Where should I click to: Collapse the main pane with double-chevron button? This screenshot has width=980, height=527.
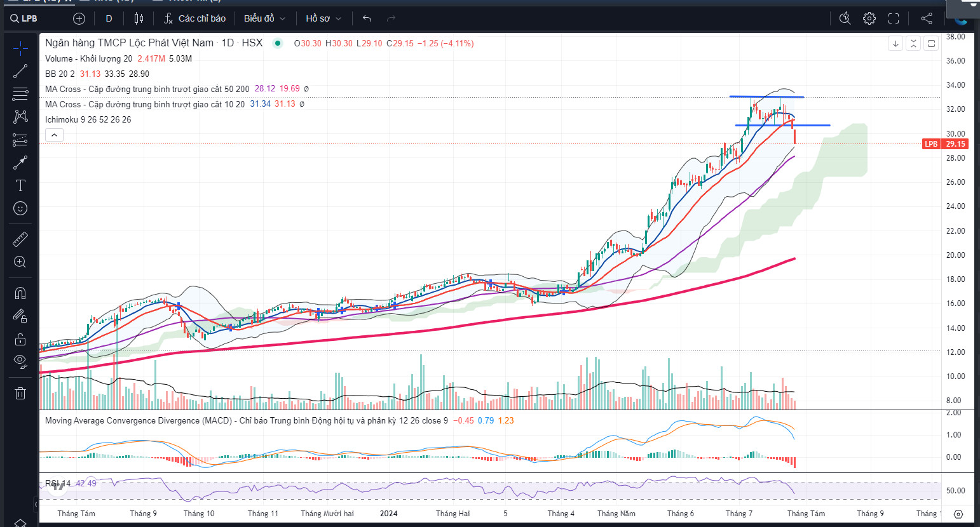point(913,43)
